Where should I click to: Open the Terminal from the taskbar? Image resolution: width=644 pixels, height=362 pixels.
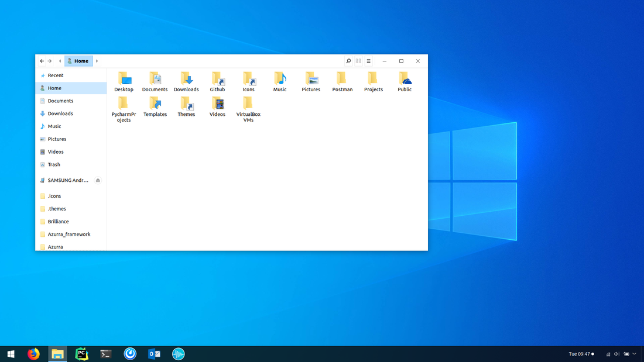click(x=106, y=354)
